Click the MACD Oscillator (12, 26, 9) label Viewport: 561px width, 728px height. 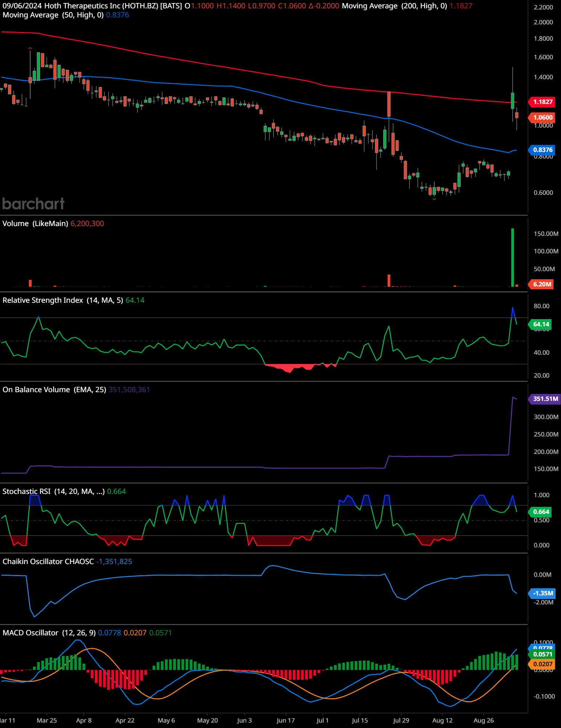click(49, 633)
